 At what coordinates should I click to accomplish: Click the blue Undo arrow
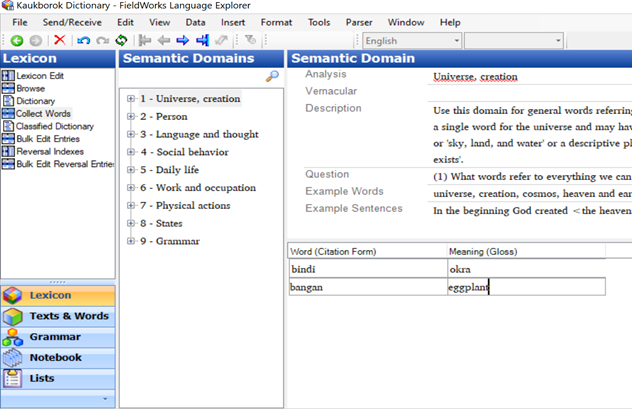click(83, 40)
